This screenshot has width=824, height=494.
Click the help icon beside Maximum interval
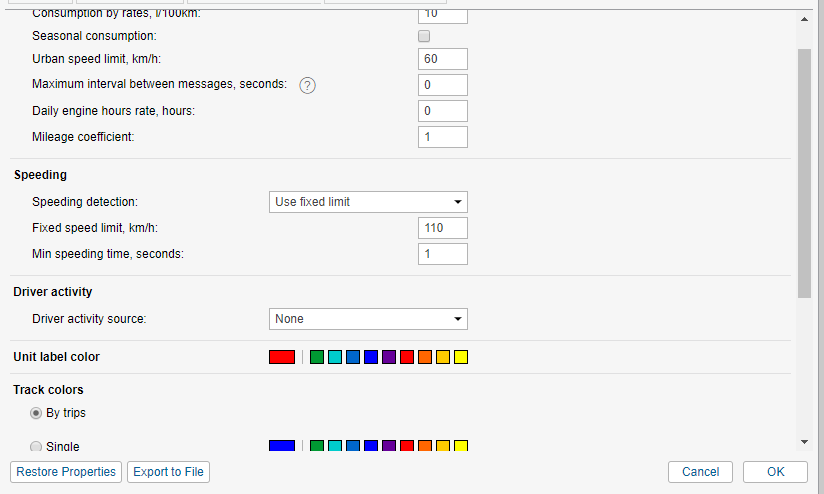pyautogui.click(x=308, y=85)
